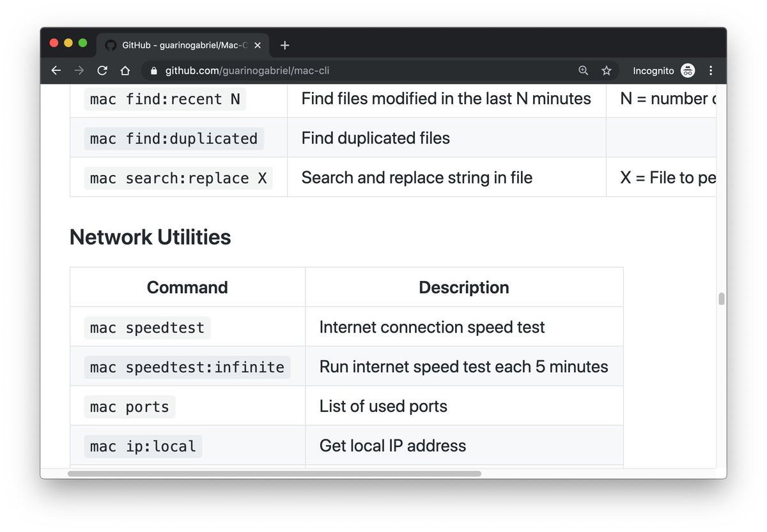Image resolution: width=767 pixels, height=532 pixels.
Task: Click the padlock site security icon
Action: coord(153,71)
